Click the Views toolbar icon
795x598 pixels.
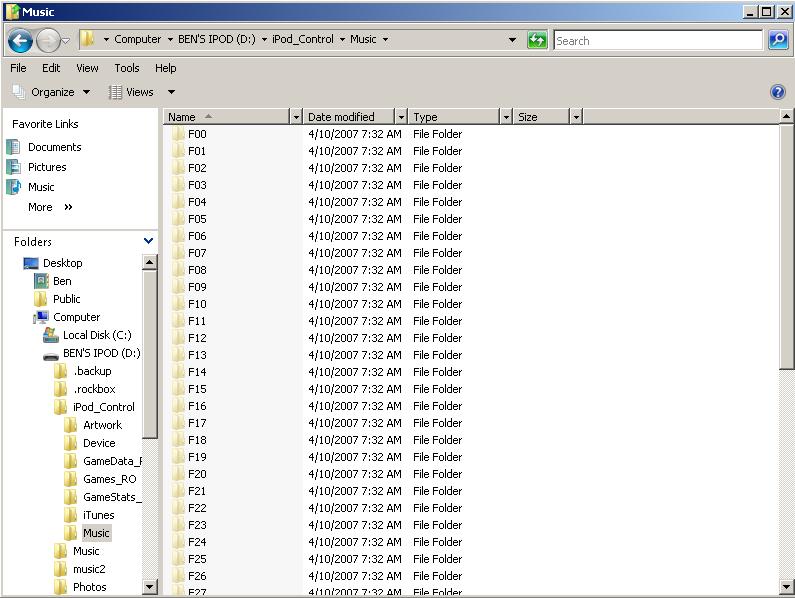point(115,92)
